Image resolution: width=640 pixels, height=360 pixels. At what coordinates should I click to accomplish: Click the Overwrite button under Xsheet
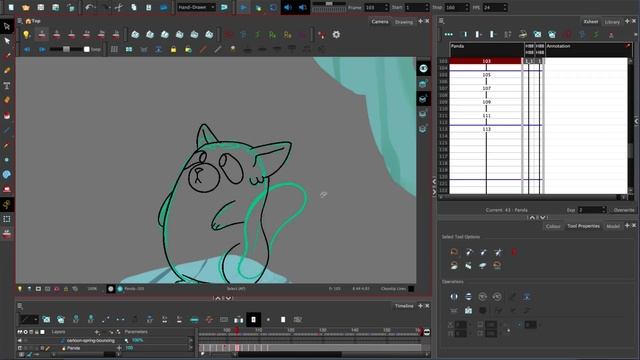(624, 210)
